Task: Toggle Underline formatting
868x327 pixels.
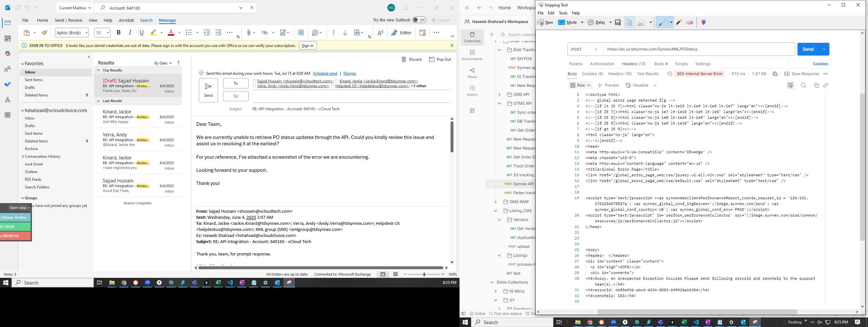Action: [141, 33]
